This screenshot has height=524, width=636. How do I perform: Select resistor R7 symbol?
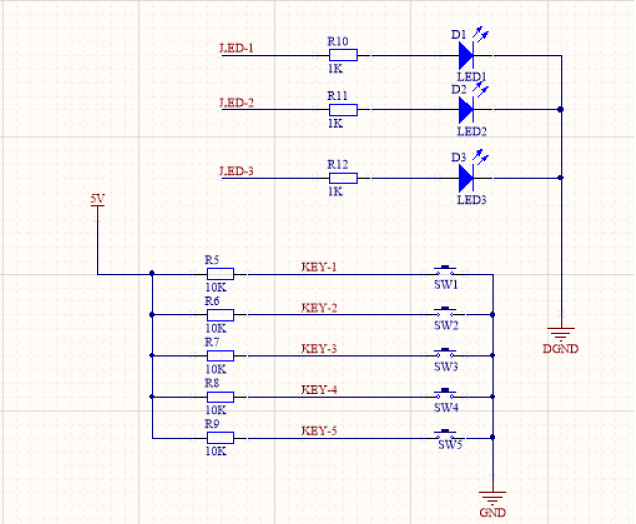(220, 356)
